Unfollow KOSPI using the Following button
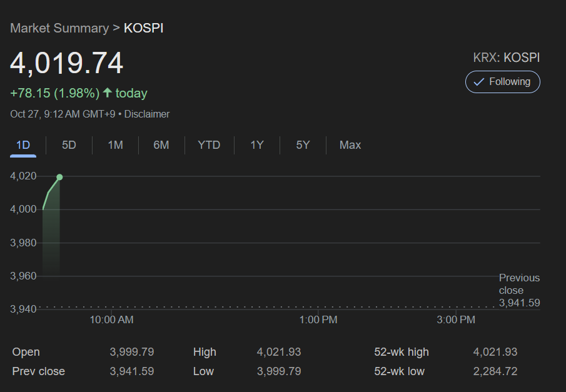 click(x=502, y=81)
